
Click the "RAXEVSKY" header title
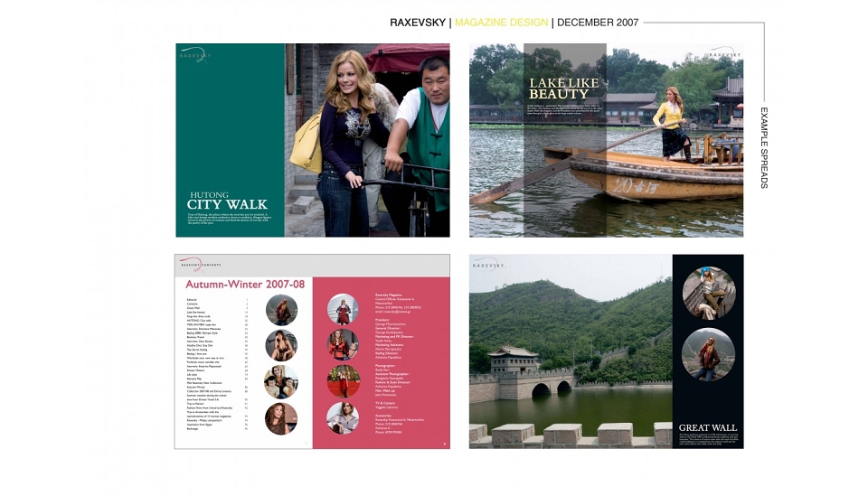pos(418,23)
